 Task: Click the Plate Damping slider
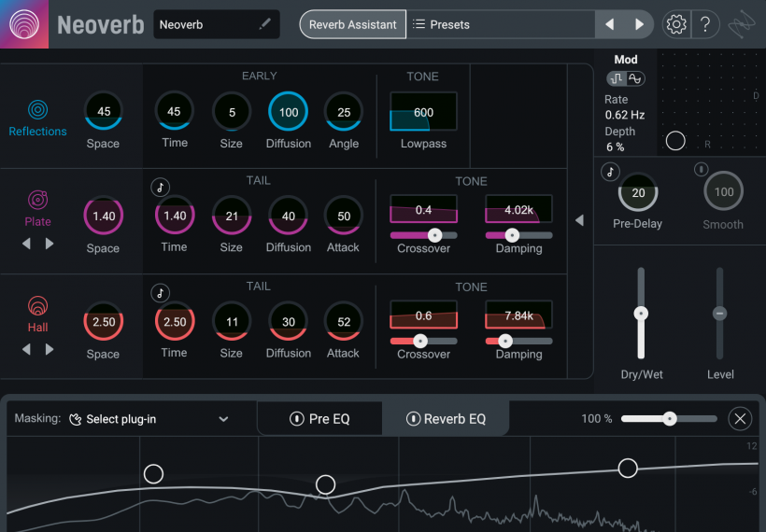(x=518, y=235)
